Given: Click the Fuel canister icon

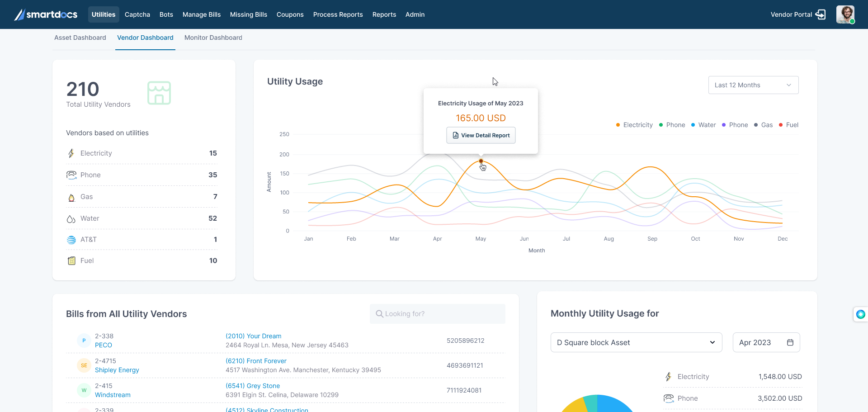Looking at the screenshot, I should click(71, 261).
